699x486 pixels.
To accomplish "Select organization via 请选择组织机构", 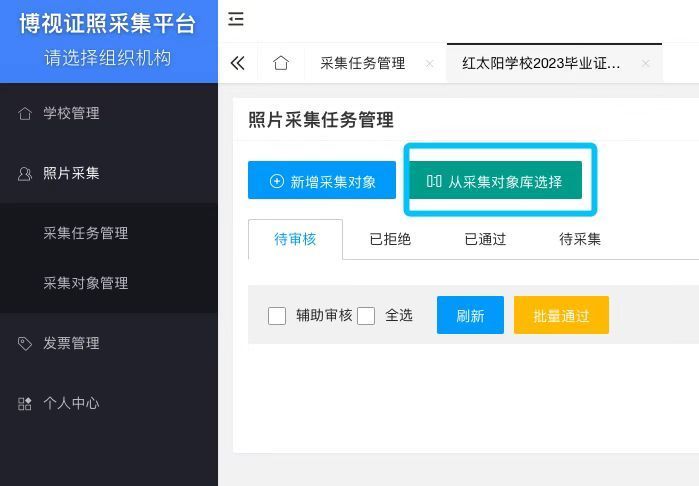I will (108, 58).
